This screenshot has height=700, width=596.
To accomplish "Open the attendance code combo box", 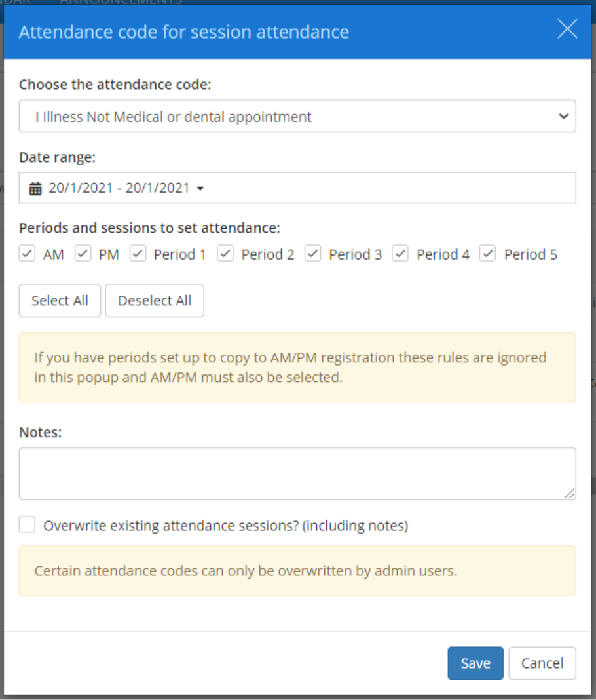I will coord(298,116).
